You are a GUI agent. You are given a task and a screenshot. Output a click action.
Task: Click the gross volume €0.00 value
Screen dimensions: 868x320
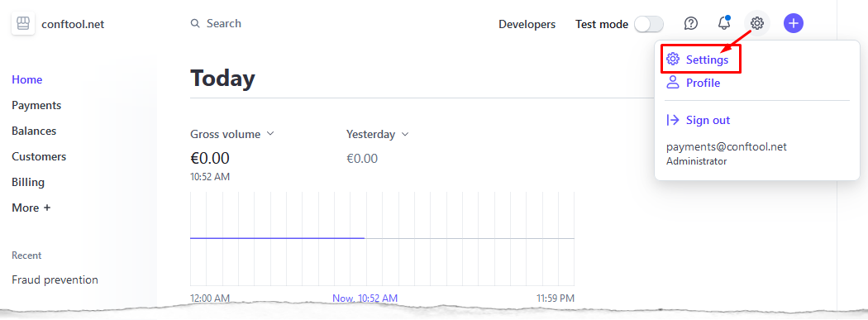(210, 158)
